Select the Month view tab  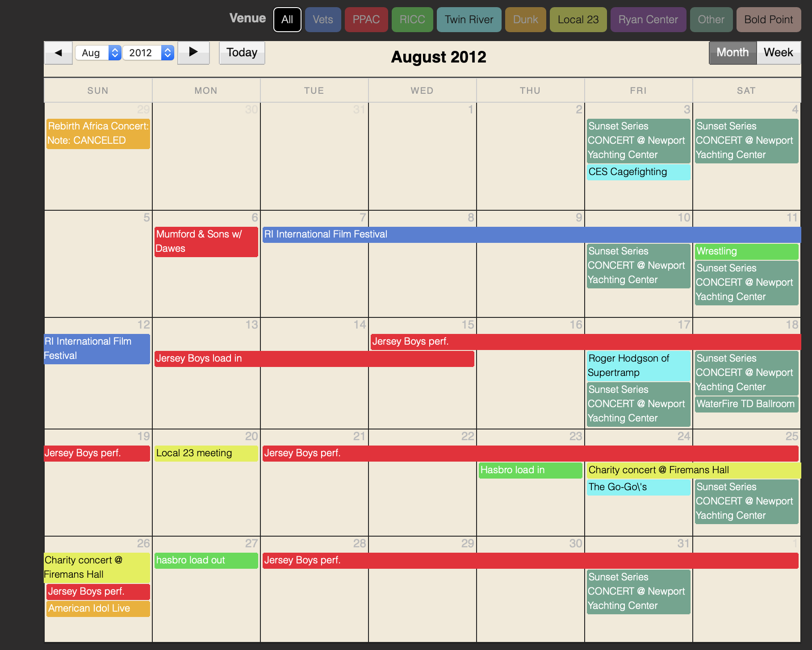(732, 53)
